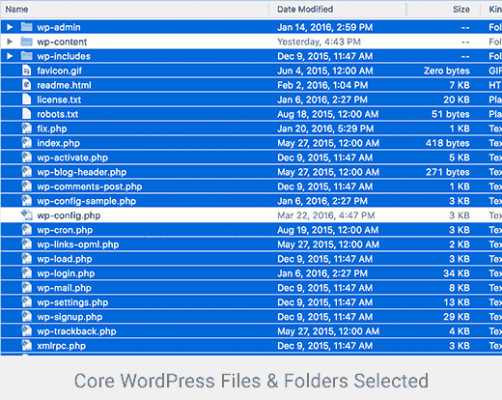Viewport: 502px width, 400px height.
Task: Expand the wp-content folder disclosure triangle
Action: click(x=10, y=42)
